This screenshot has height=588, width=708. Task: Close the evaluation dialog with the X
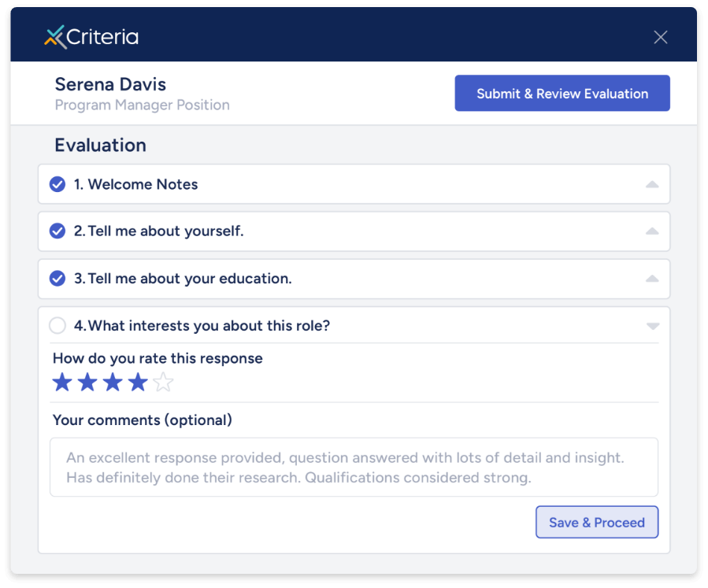tap(660, 36)
